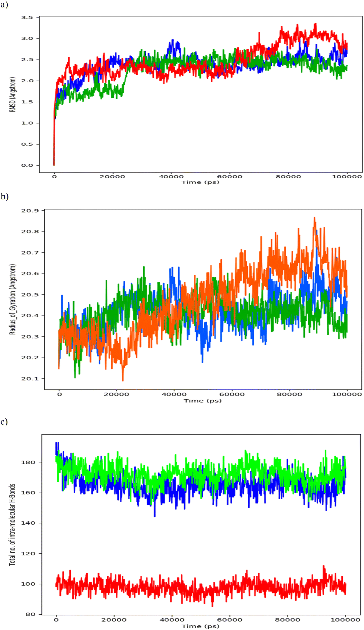Click "100000" x-tick in the gyration plot
This screenshot has height=630, width=364.
(x=347, y=394)
